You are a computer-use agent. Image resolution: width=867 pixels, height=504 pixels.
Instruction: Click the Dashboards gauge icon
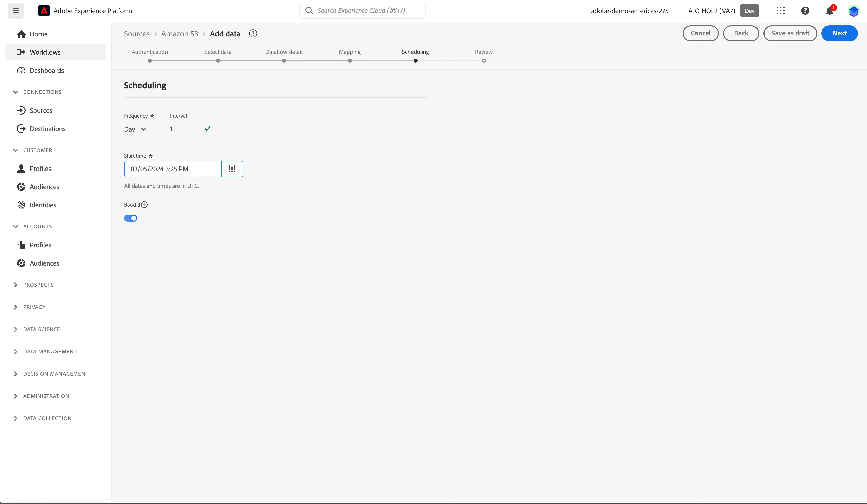[21, 70]
